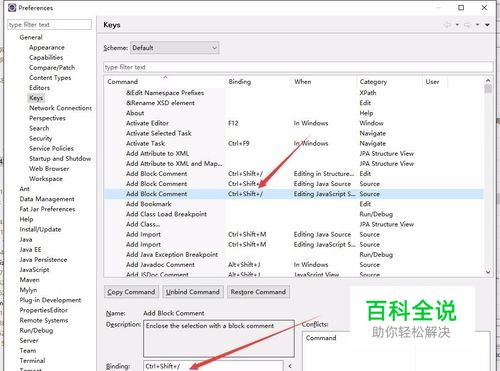Open Install/Update preferences
The width and height of the screenshot is (500, 371).
(40, 229)
